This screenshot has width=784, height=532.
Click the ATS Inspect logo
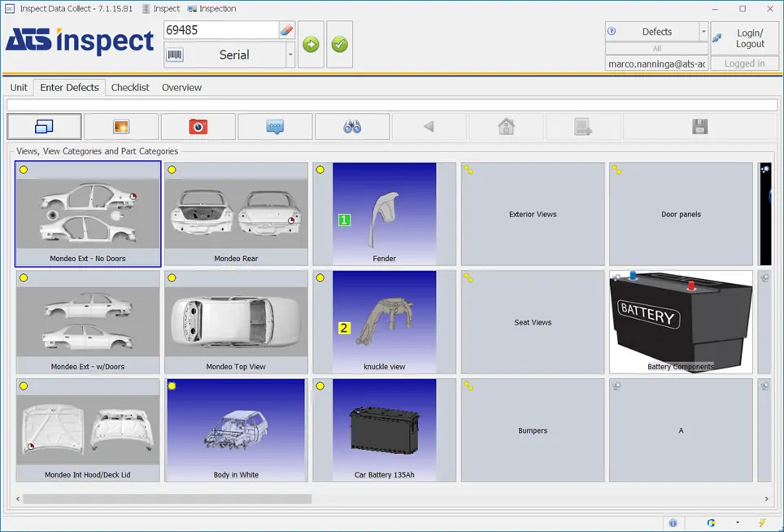click(80, 41)
